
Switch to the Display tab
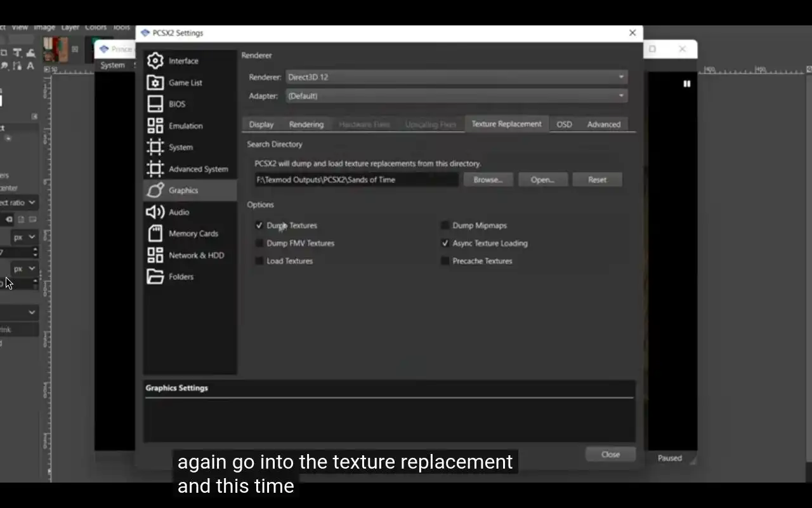[261, 124]
